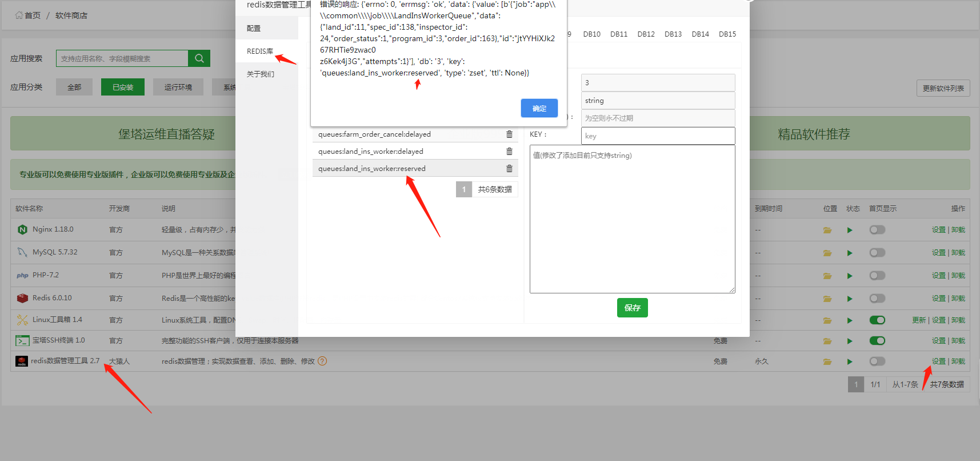
Task: Click page 1 in the key list pager
Action: click(464, 189)
